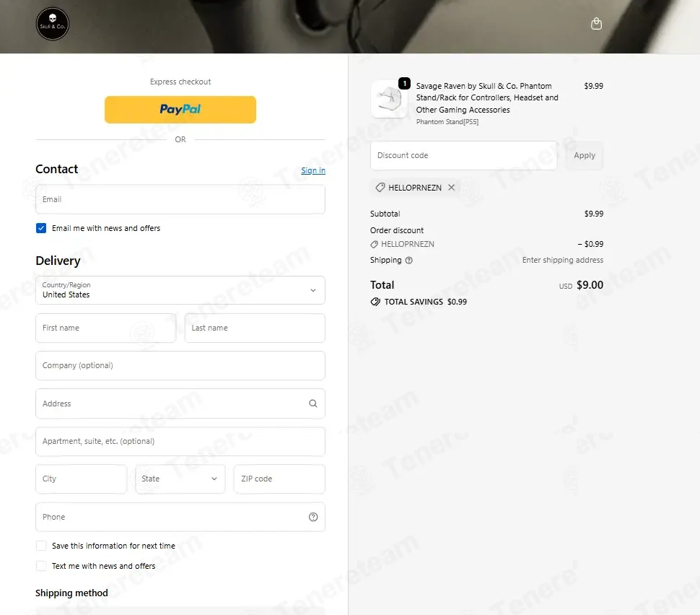Open the shopping bag cart icon

point(596,24)
